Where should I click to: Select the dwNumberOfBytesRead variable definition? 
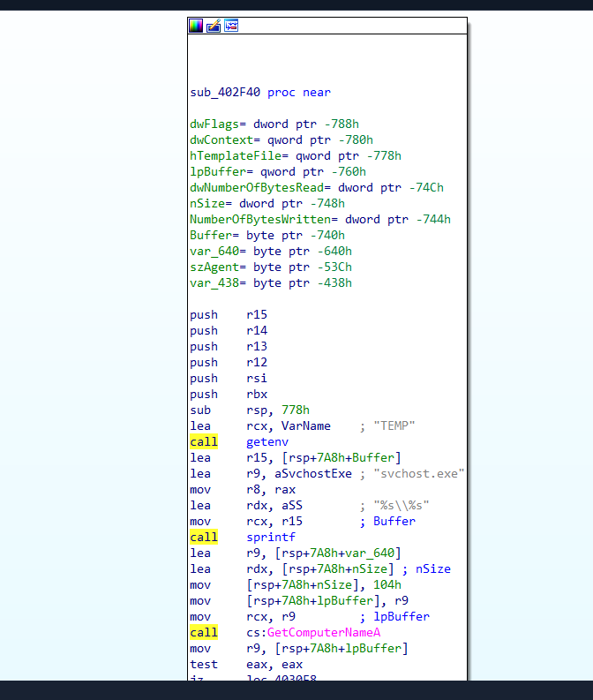pos(317,187)
